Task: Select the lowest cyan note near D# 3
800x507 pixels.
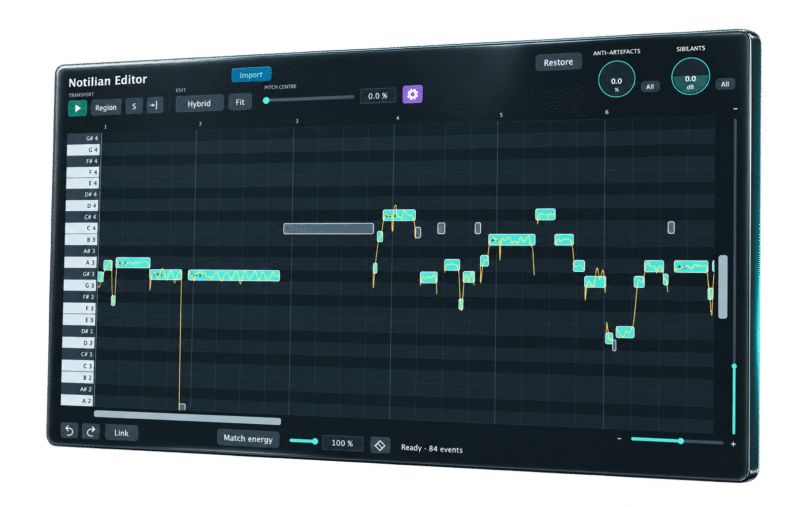Action: click(625, 332)
